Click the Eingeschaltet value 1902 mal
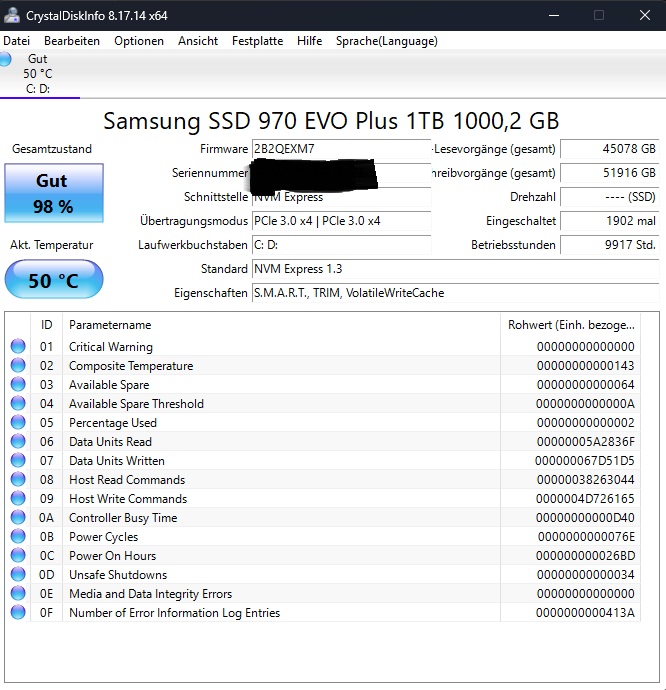Image resolution: width=666 pixels, height=690 pixels. click(x=610, y=221)
